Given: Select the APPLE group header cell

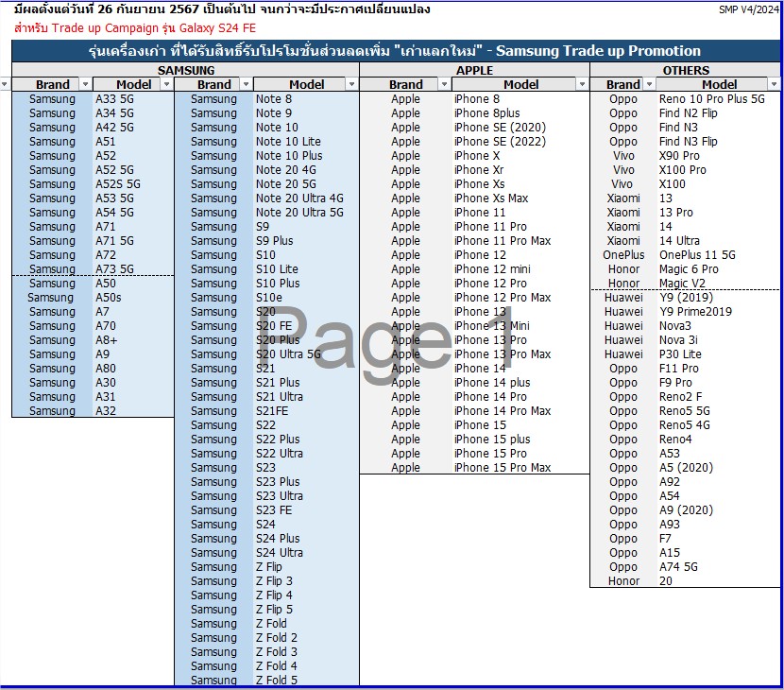Looking at the screenshot, I should coord(474,70).
